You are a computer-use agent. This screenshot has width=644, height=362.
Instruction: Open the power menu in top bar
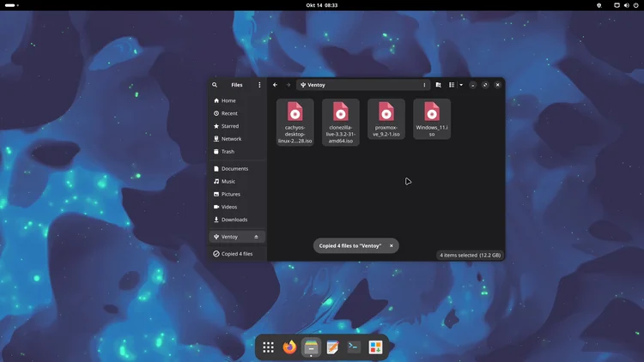[635, 5]
